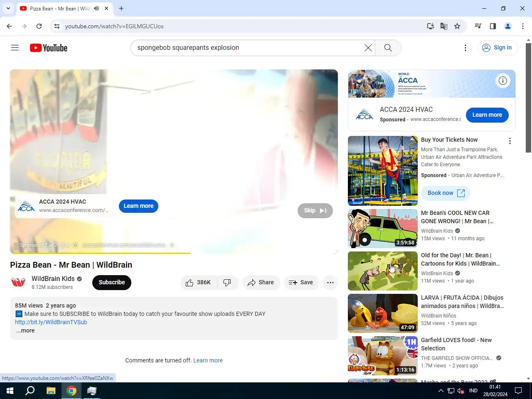Go to the YouTube home logo

[x=49, y=48]
